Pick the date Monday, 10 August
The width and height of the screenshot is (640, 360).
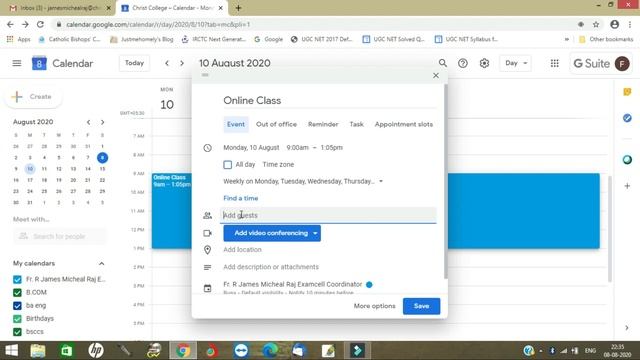pyautogui.click(x=251, y=148)
